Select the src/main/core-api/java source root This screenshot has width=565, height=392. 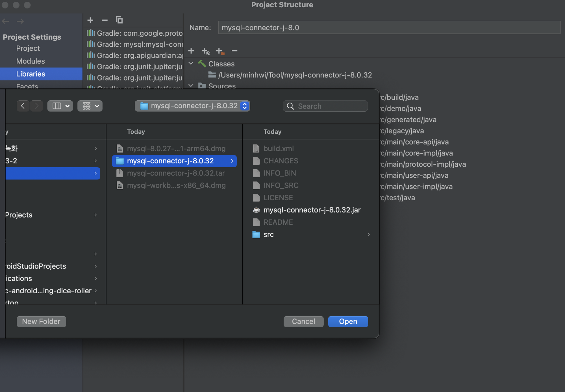click(x=414, y=142)
